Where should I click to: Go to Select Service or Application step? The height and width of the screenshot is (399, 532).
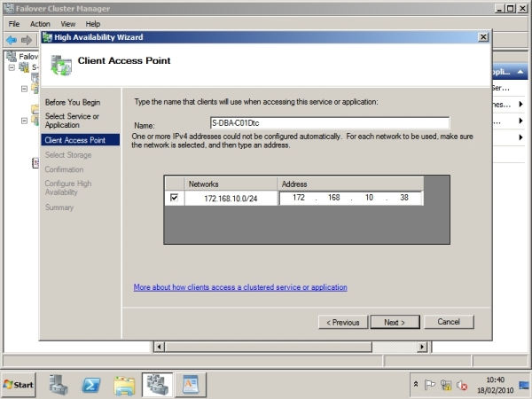coord(72,121)
